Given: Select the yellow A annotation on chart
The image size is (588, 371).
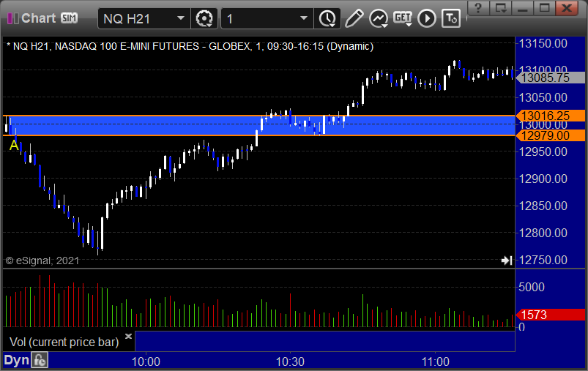Looking at the screenshot, I should 14,145.
